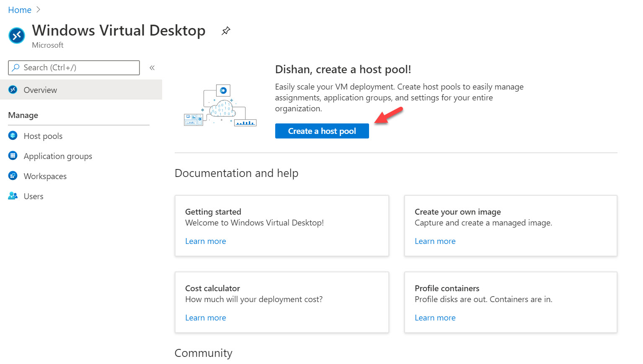
Task: Click breadcrumb chevron after Home
Action: pos(39,10)
